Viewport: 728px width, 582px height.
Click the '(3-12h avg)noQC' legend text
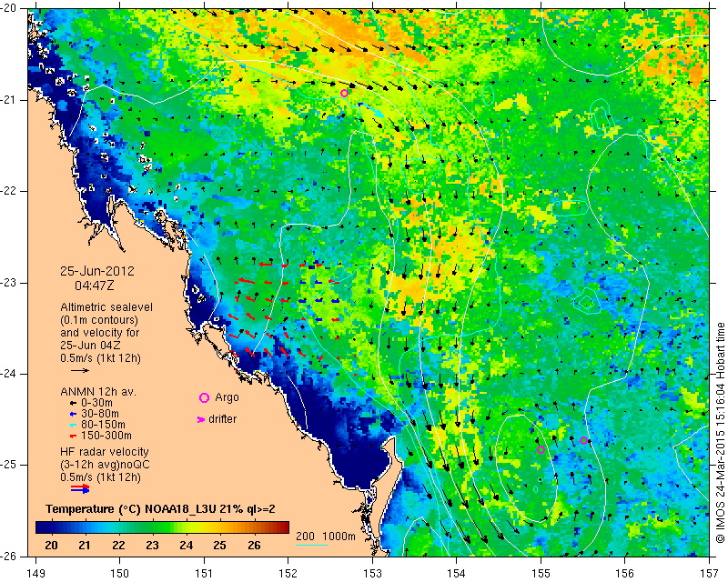(x=105, y=464)
